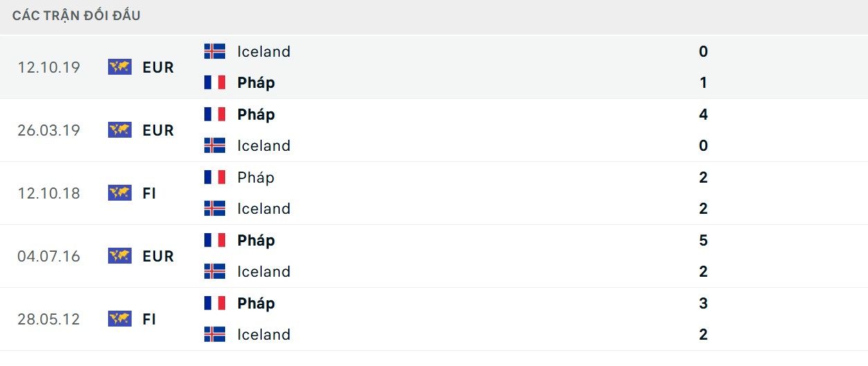This screenshot has width=868, height=366.
Task: Open Iceland team in the 26.03.19 match
Action: click(263, 145)
